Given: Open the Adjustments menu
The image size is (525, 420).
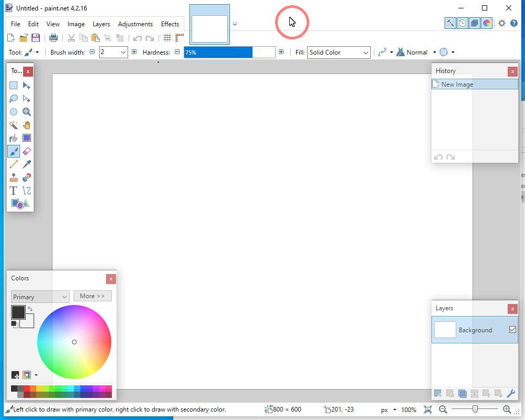Looking at the screenshot, I should tap(135, 24).
